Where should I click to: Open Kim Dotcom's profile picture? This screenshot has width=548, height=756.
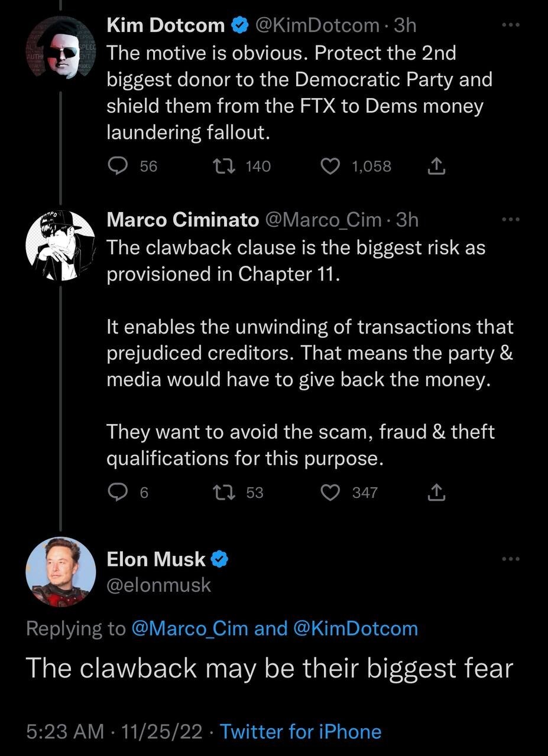coord(61,53)
